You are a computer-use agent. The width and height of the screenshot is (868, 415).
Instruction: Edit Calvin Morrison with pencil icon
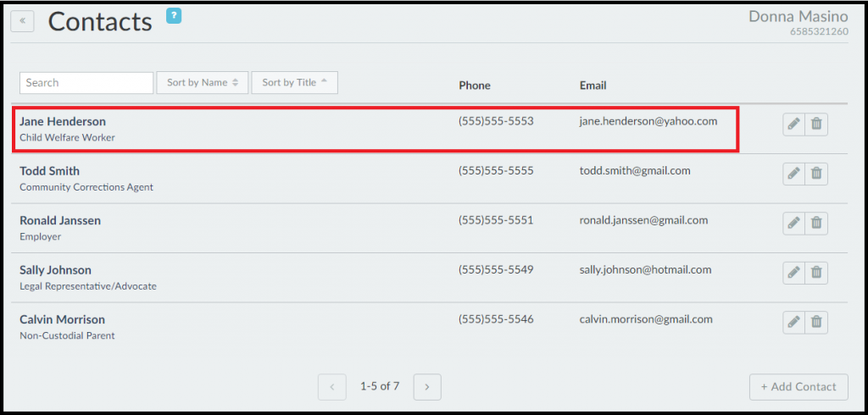point(793,322)
